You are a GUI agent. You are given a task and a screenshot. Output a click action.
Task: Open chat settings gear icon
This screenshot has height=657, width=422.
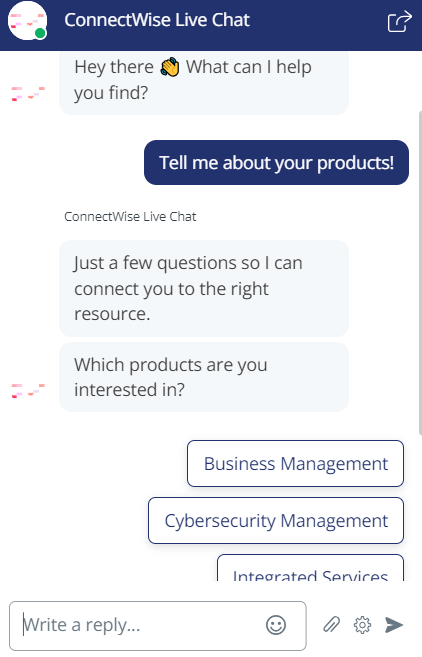click(362, 625)
